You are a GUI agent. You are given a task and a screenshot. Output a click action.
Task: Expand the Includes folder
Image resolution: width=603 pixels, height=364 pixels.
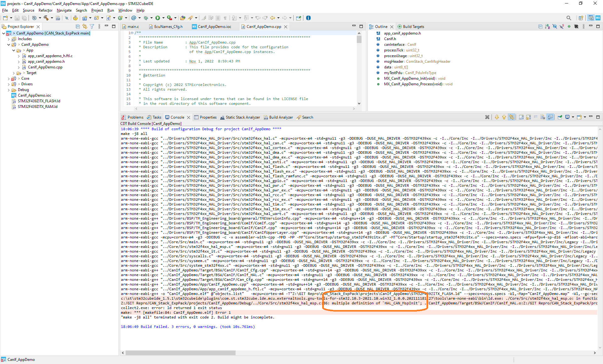pyautogui.click(x=8, y=39)
